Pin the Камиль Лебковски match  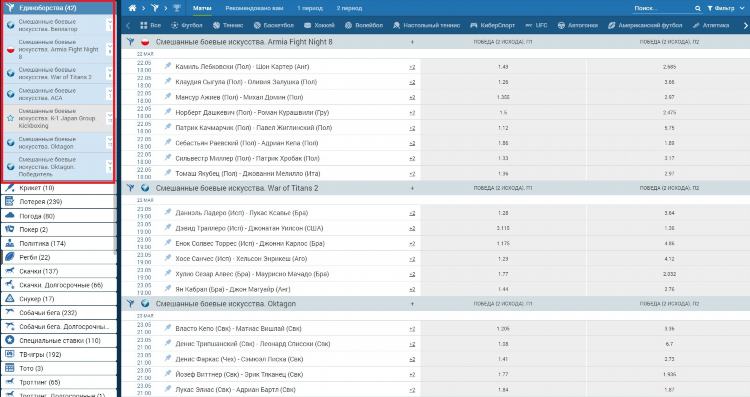(x=168, y=66)
